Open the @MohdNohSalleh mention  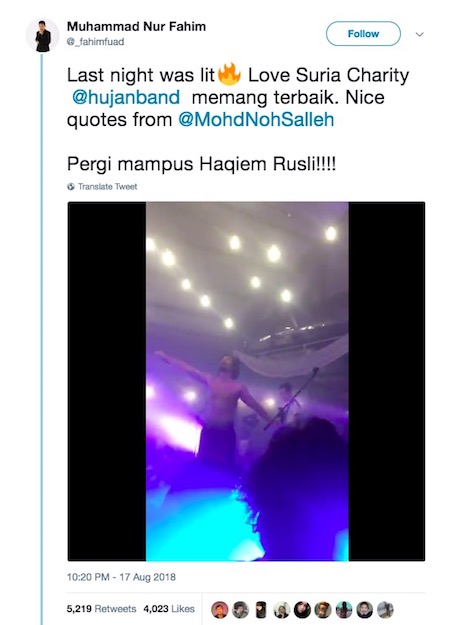[x=256, y=120]
